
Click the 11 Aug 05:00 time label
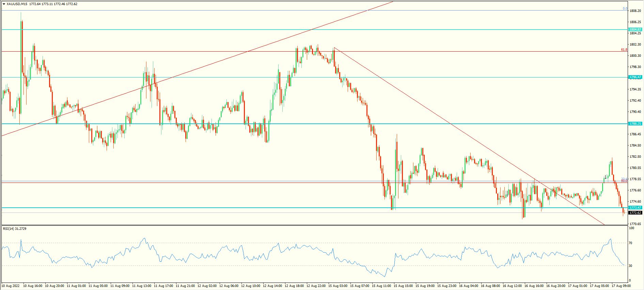[98, 286]
